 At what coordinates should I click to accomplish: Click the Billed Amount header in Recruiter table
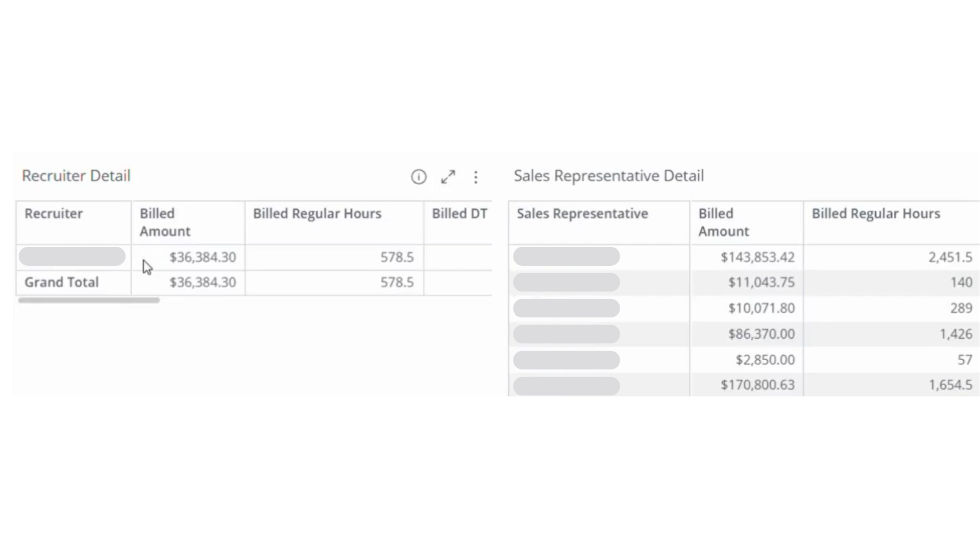click(x=165, y=222)
